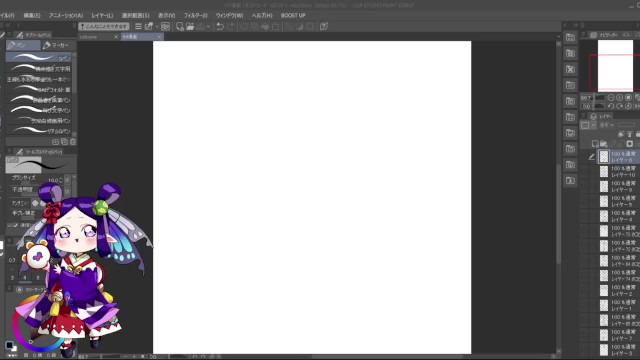
Task: Click the rotate-left icon in the navigator panel
Action: point(611,106)
